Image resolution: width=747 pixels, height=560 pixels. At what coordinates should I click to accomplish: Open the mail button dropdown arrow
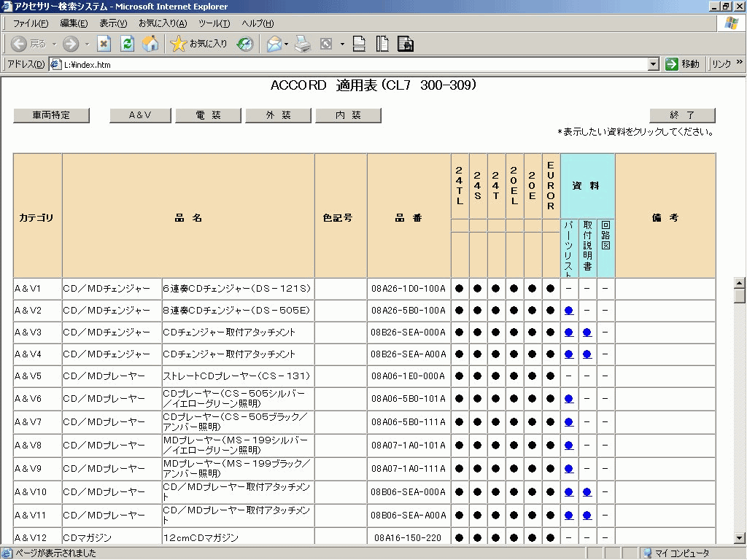(286, 44)
